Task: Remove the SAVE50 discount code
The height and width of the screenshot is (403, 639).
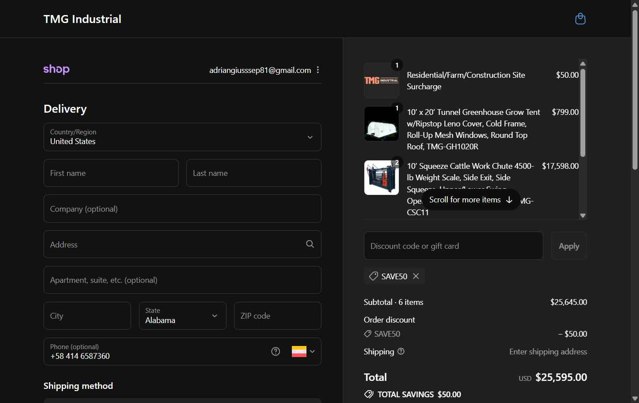Action: tap(416, 276)
